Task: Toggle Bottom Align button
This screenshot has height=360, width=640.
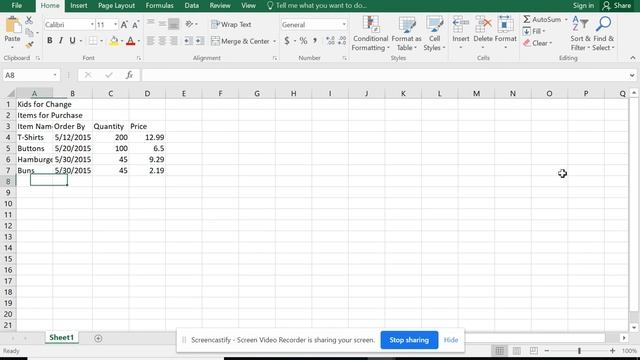Action: tap(173, 24)
